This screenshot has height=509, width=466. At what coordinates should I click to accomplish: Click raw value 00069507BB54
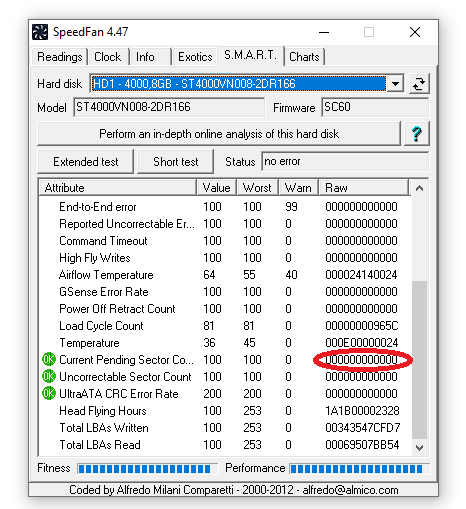[x=362, y=445]
